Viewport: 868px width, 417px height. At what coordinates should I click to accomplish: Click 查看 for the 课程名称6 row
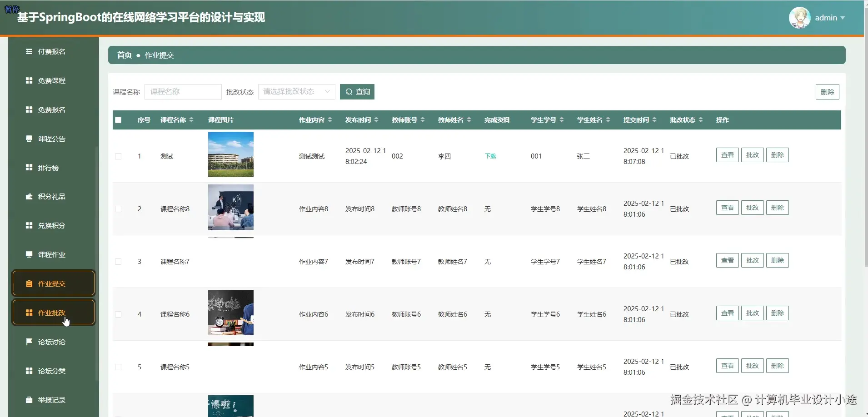tap(728, 313)
